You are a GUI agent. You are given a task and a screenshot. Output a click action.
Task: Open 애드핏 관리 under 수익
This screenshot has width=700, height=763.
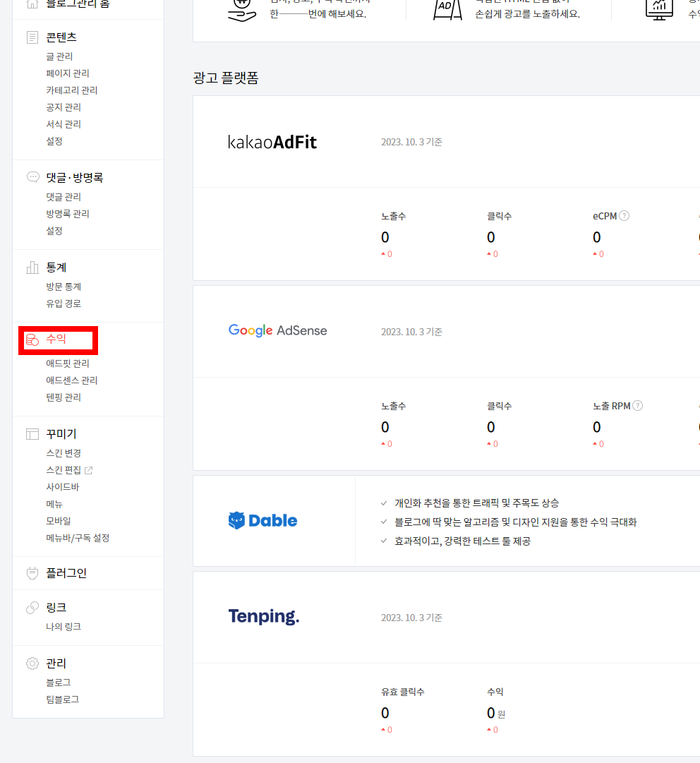click(68, 364)
